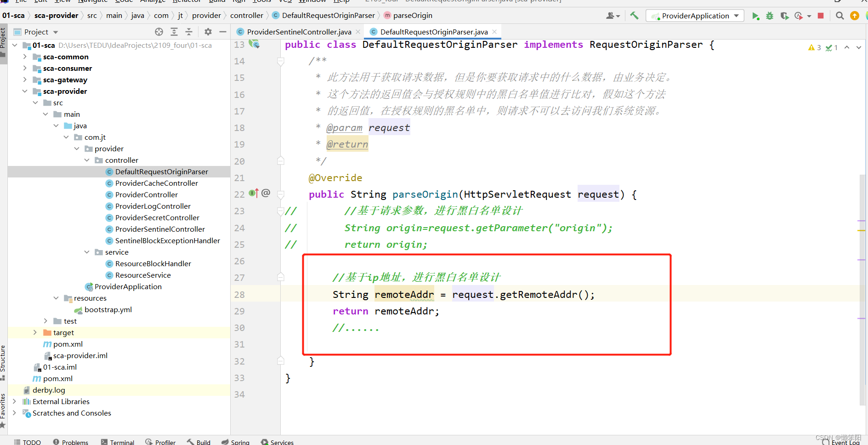The width and height of the screenshot is (868, 445).
Task: Fold the javadoc comment at line 14
Action: pos(281,61)
